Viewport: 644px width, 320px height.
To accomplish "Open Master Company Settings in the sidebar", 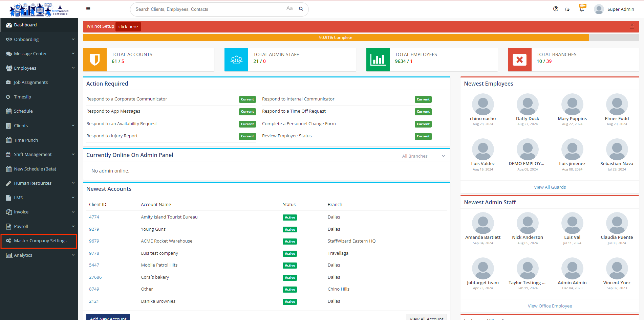I will 40,241.
